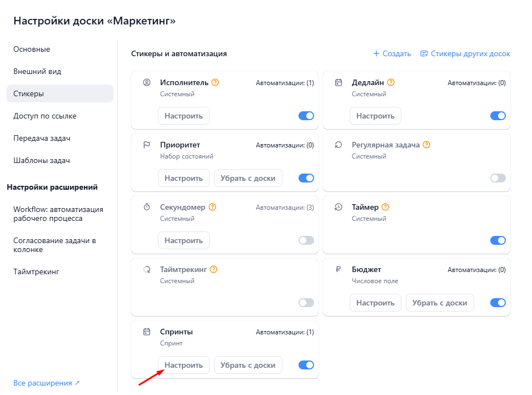
Task: Disable the Исполнитель sticker toggle
Action: 306,116
